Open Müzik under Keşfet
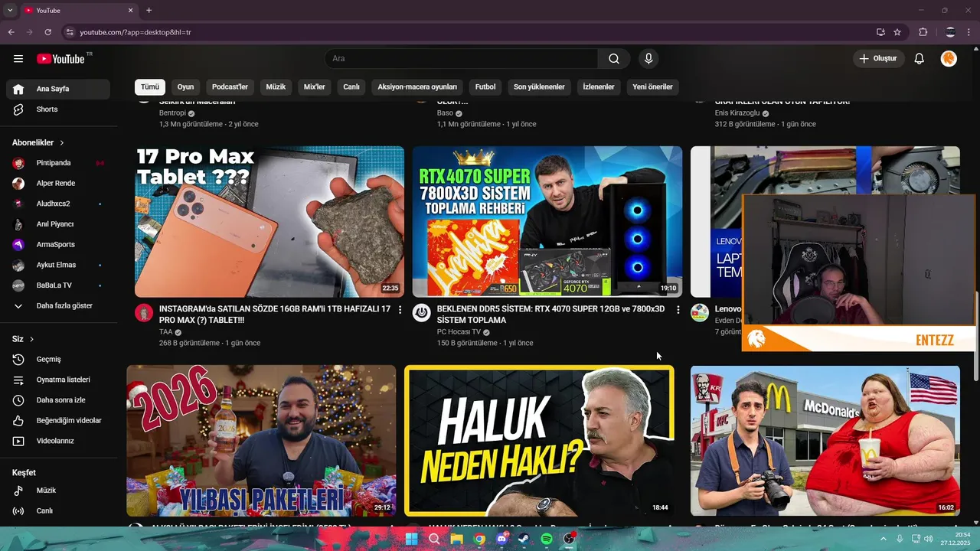Screen dimensions: 980x551 coord(58,491)
